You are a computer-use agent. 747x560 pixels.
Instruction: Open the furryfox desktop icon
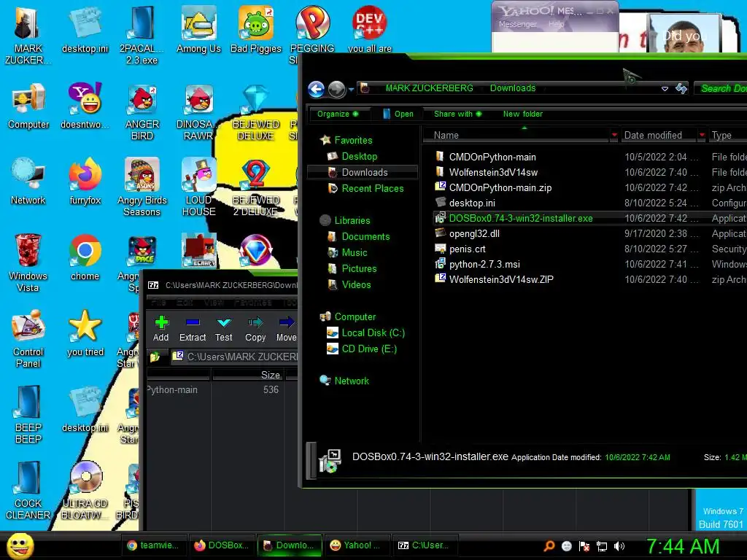pyautogui.click(x=85, y=182)
